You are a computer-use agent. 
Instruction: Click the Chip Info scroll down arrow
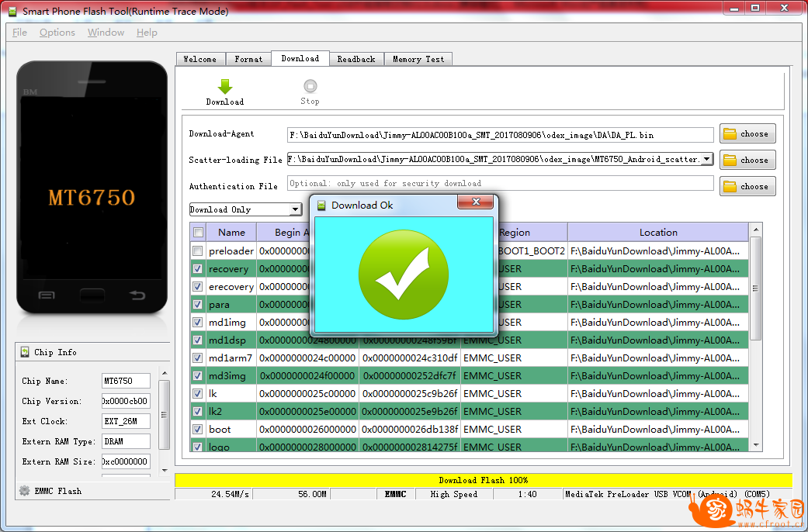[165, 470]
